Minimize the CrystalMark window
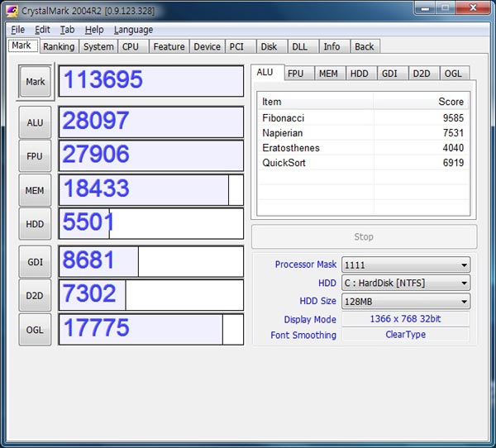The height and width of the screenshot is (448, 496). coord(425,8)
